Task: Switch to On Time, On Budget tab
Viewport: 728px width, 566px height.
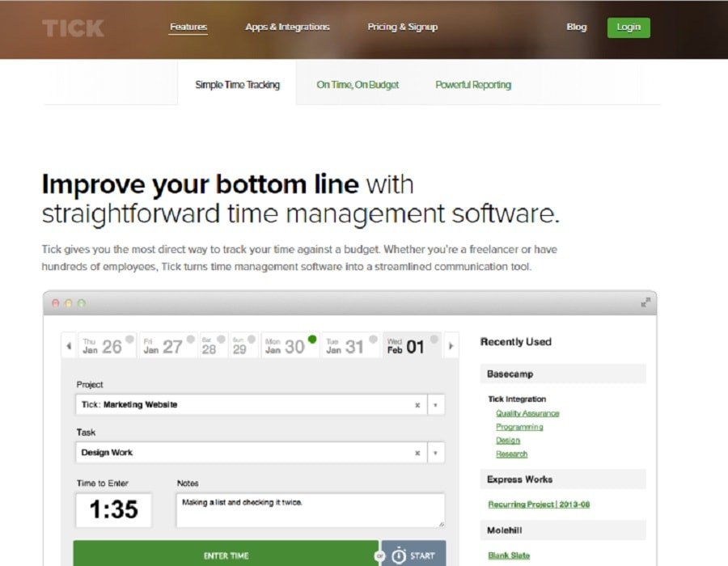Action: [x=358, y=84]
